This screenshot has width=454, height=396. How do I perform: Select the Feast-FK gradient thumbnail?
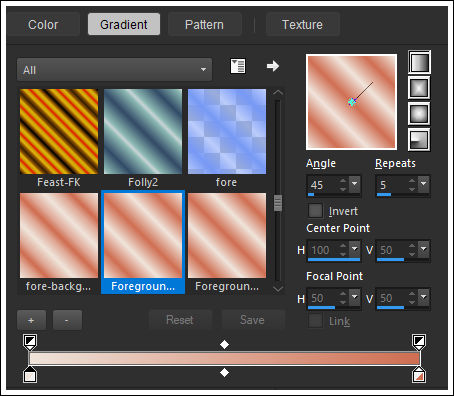tap(59, 131)
